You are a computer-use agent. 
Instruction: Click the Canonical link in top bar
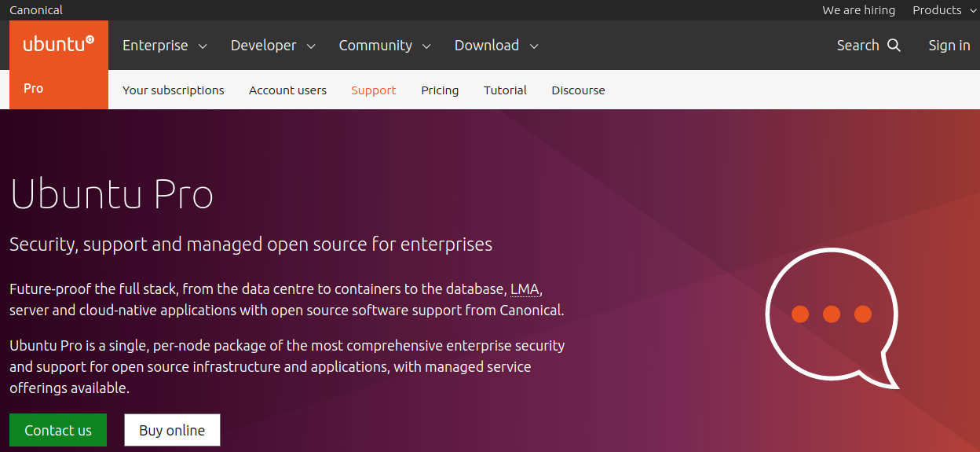point(36,10)
